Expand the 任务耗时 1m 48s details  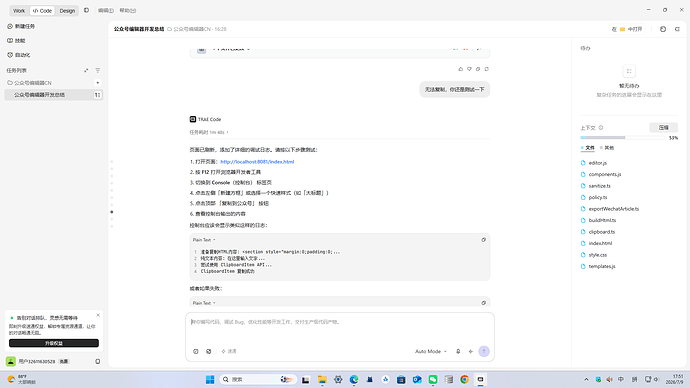[x=209, y=132]
